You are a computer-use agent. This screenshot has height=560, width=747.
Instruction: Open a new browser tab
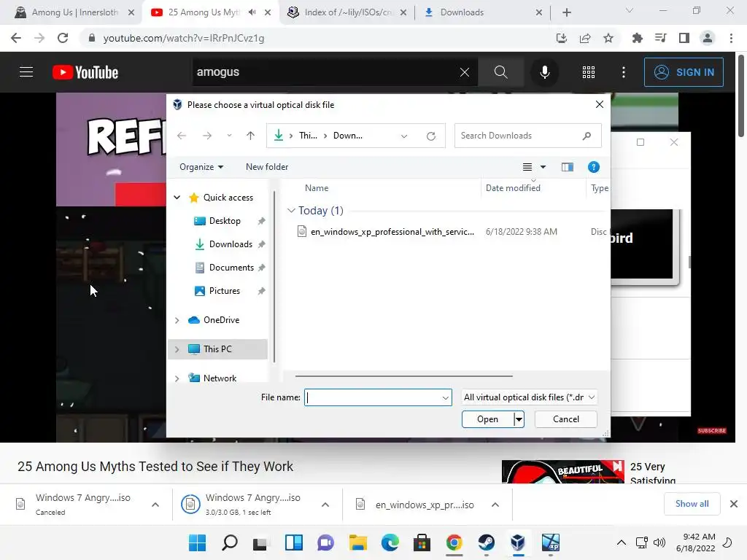click(566, 12)
